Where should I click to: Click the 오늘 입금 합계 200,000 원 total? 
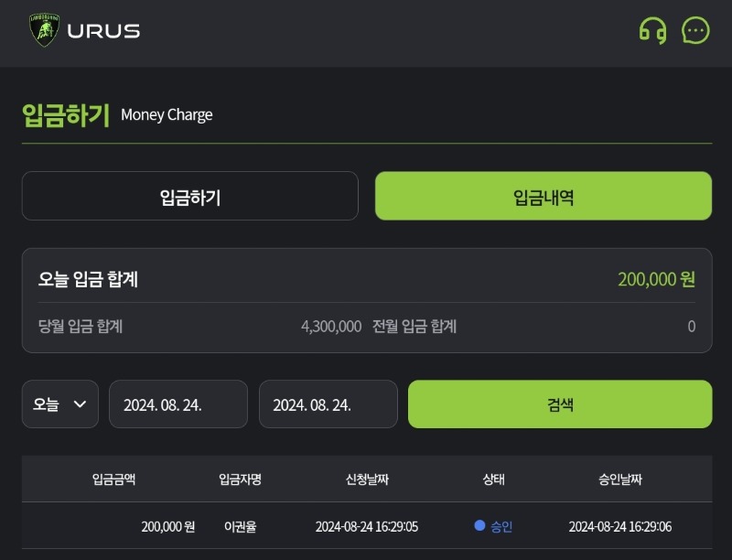coord(656,279)
